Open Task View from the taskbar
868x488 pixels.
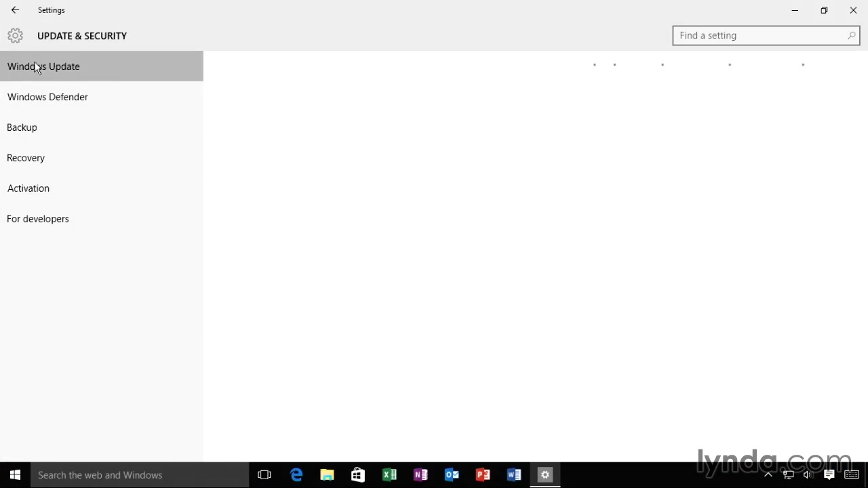[x=264, y=475]
